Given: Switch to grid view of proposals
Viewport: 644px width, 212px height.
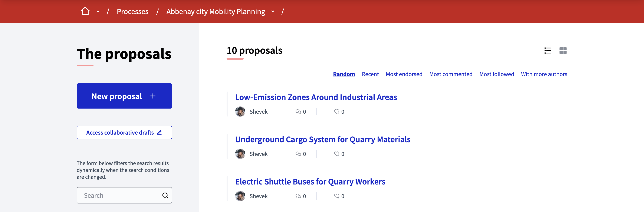Looking at the screenshot, I should 563,51.
